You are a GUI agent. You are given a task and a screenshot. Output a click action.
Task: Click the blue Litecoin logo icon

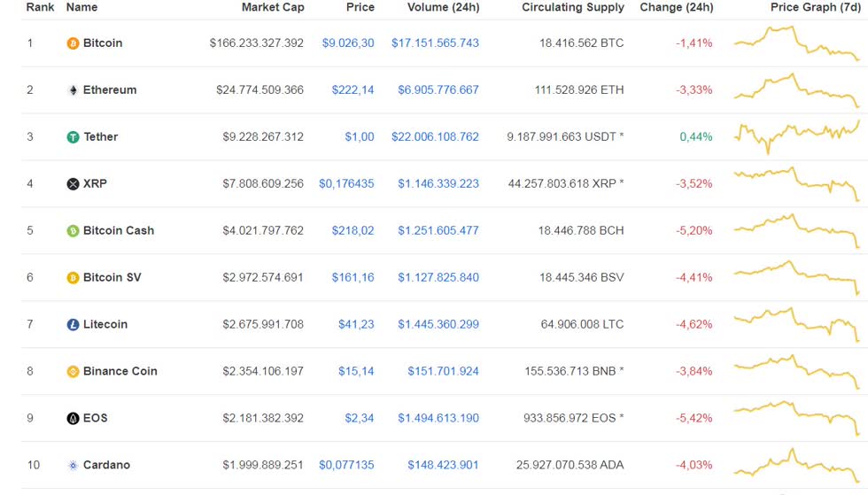[x=73, y=324]
